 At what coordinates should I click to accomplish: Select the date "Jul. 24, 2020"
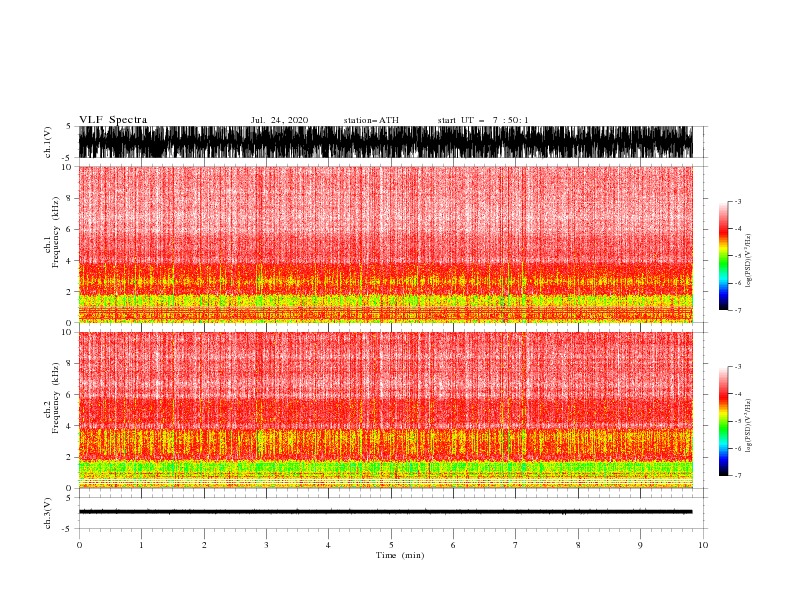pyautogui.click(x=279, y=120)
